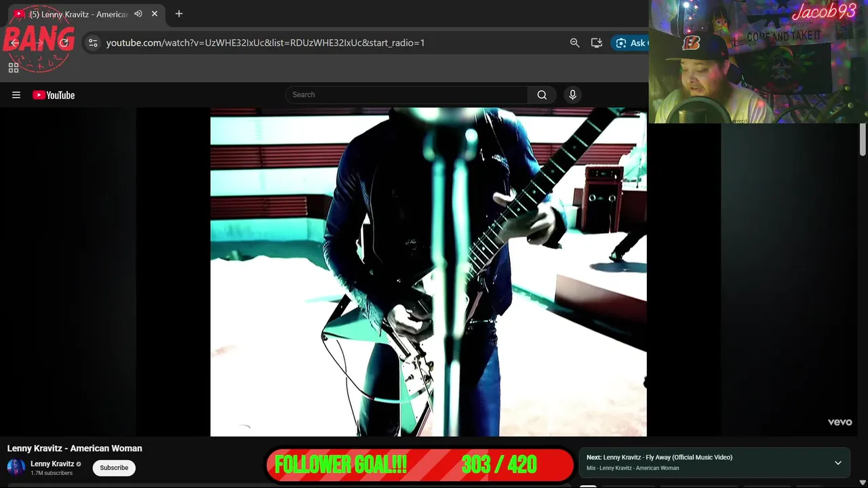Open the Lenny Kravitz channel name link
Screen dimensions: 868x488
(52, 464)
